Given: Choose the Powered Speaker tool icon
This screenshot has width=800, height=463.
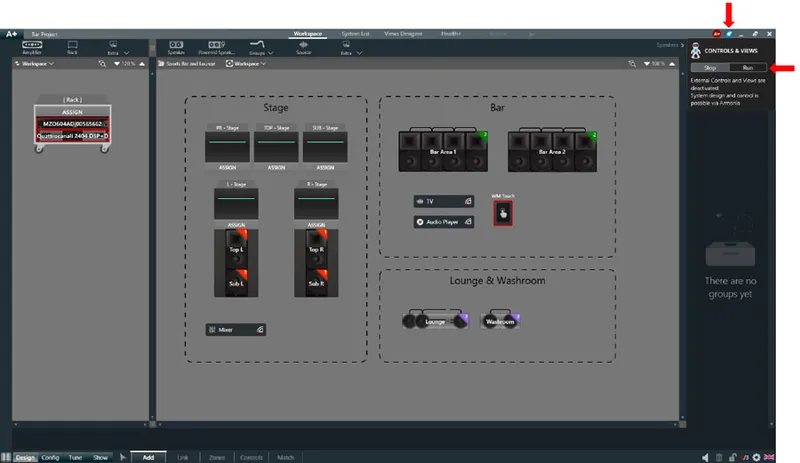Looking at the screenshot, I should click(x=216, y=45).
